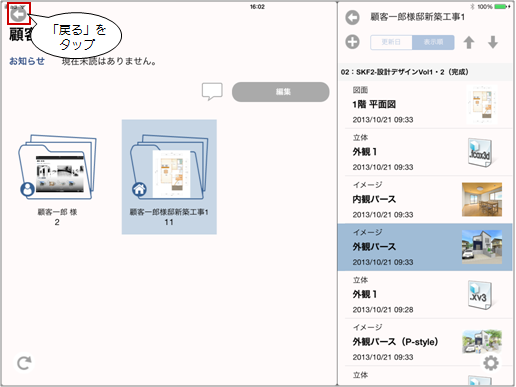Select the 表示順 sort segment

point(433,42)
